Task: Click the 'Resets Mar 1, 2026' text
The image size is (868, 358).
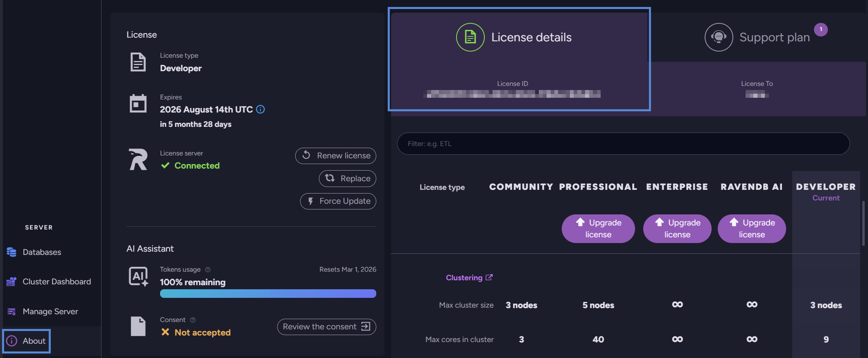Action: coord(348,269)
